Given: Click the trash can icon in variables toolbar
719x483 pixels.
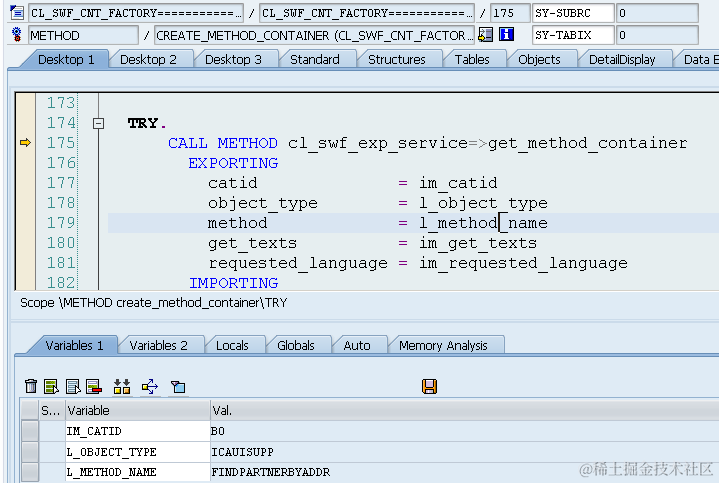Looking at the screenshot, I should 31,386.
